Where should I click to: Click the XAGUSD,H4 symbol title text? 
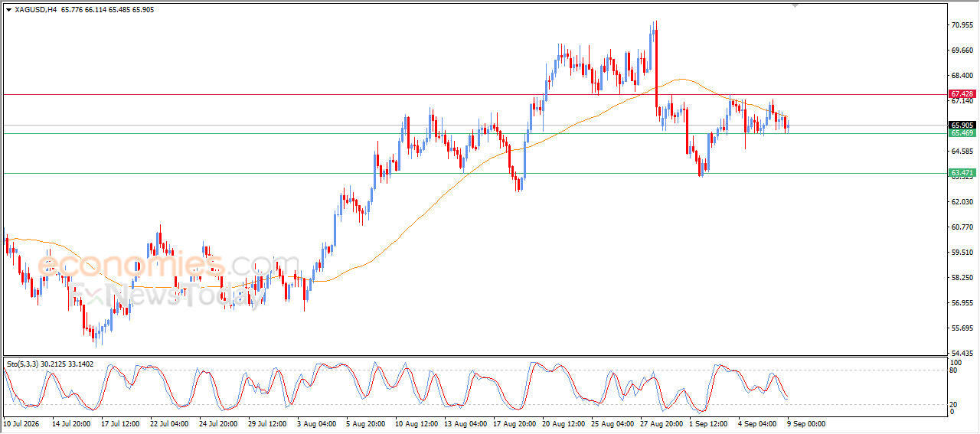coord(36,10)
